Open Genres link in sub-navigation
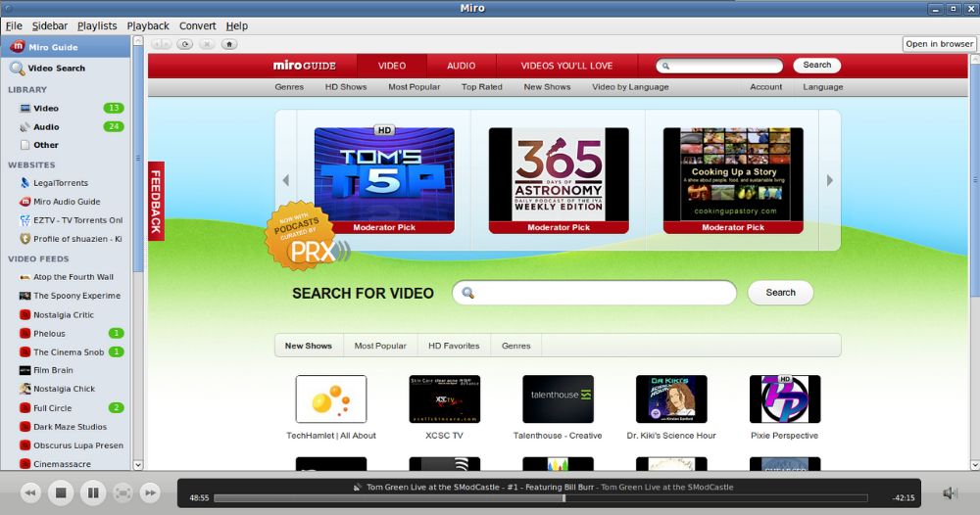Viewport: 980px width, 515px height. [x=289, y=87]
